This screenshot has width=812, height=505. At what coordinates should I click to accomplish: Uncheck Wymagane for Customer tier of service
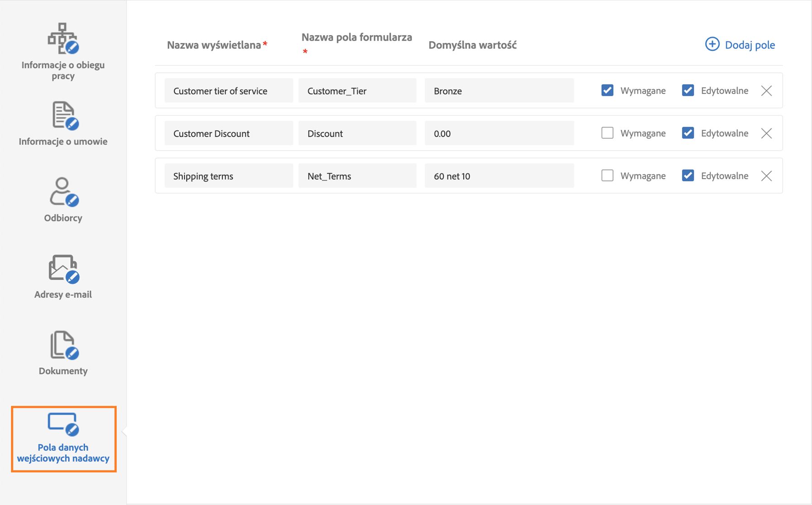coord(607,91)
